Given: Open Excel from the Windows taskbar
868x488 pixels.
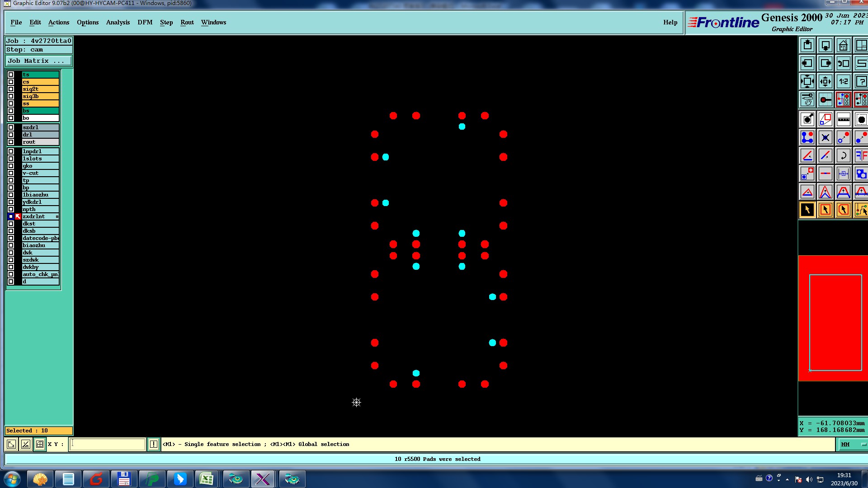Looking at the screenshot, I should [x=207, y=479].
